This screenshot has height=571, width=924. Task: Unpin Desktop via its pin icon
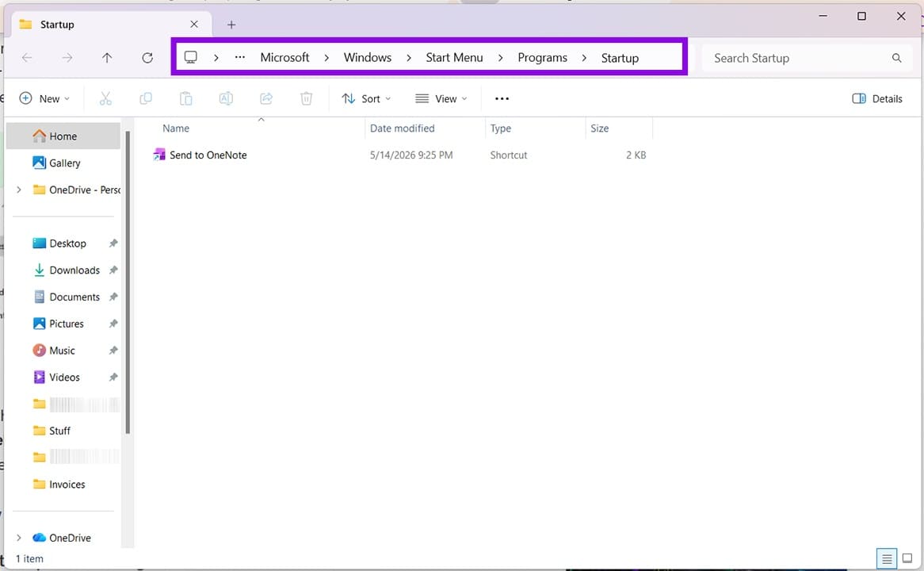(113, 243)
